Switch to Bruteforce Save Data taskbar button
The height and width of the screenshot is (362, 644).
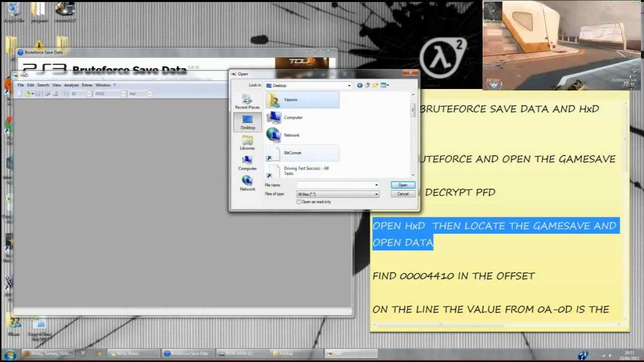click(x=188, y=353)
